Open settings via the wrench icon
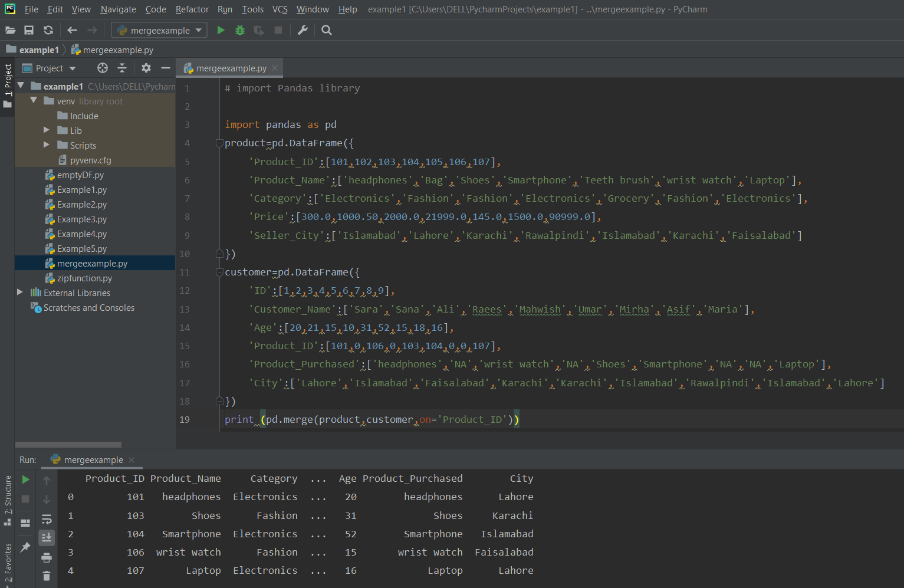Image resolution: width=904 pixels, height=588 pixels. tap(303, 30)
